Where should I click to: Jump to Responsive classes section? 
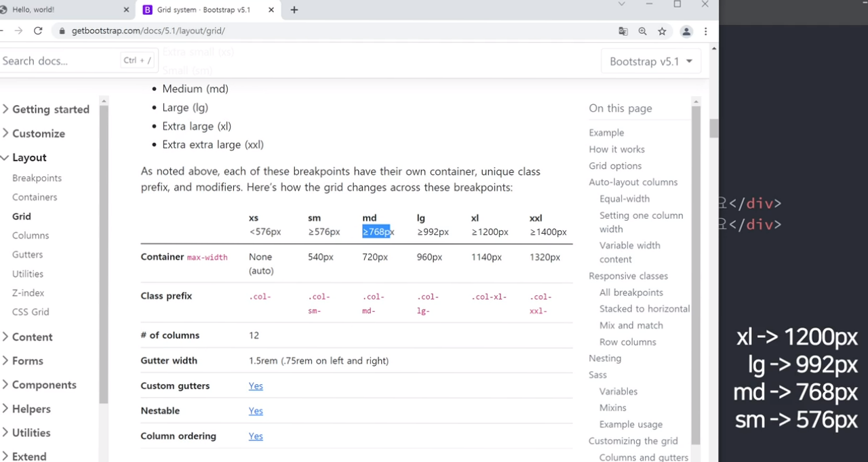[628, 276]
